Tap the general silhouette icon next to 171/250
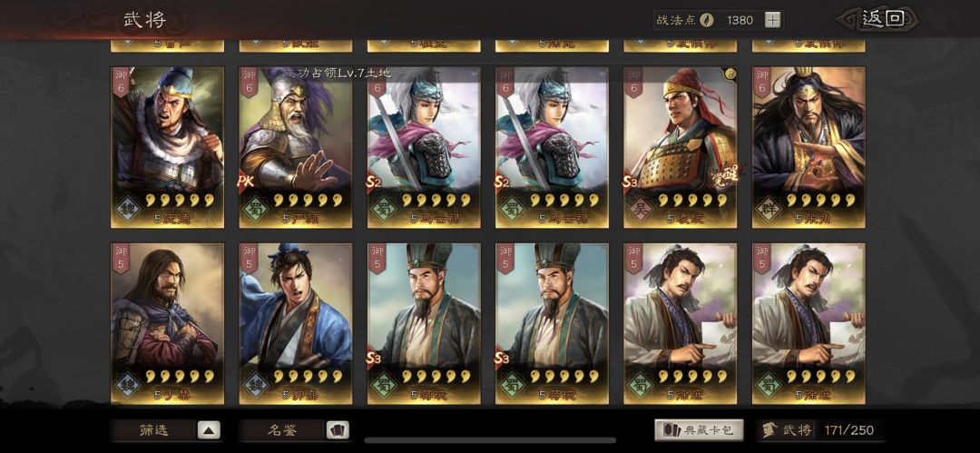The image size is (980, 453). coord(769,430)
